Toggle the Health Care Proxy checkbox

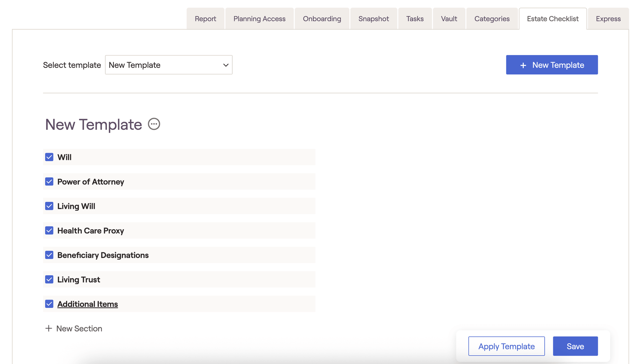point(49,230)
